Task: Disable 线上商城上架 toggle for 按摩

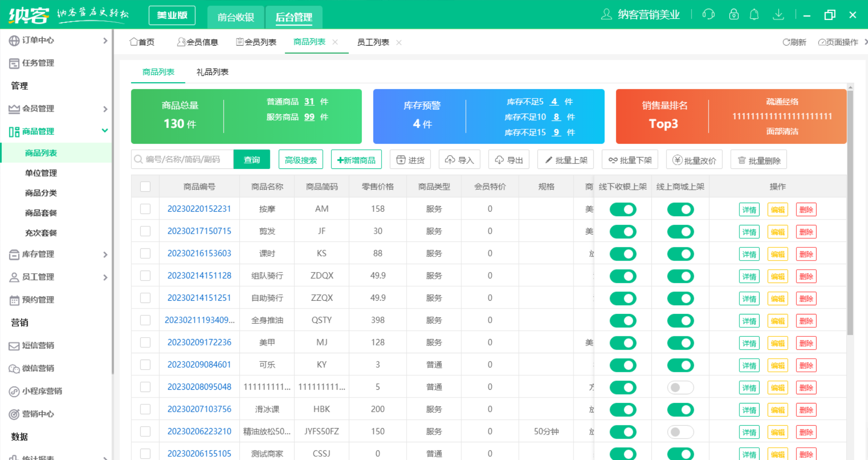Action: (680, 209)
